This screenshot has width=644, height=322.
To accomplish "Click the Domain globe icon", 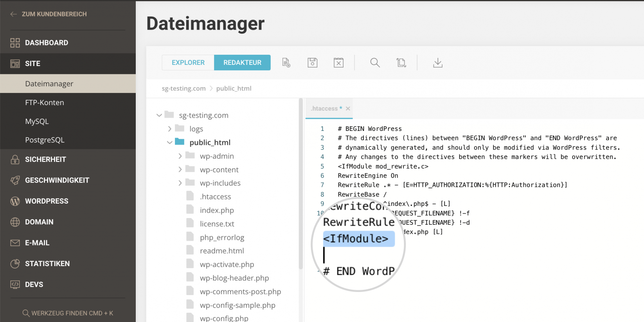I will click(x=15, y=222).
